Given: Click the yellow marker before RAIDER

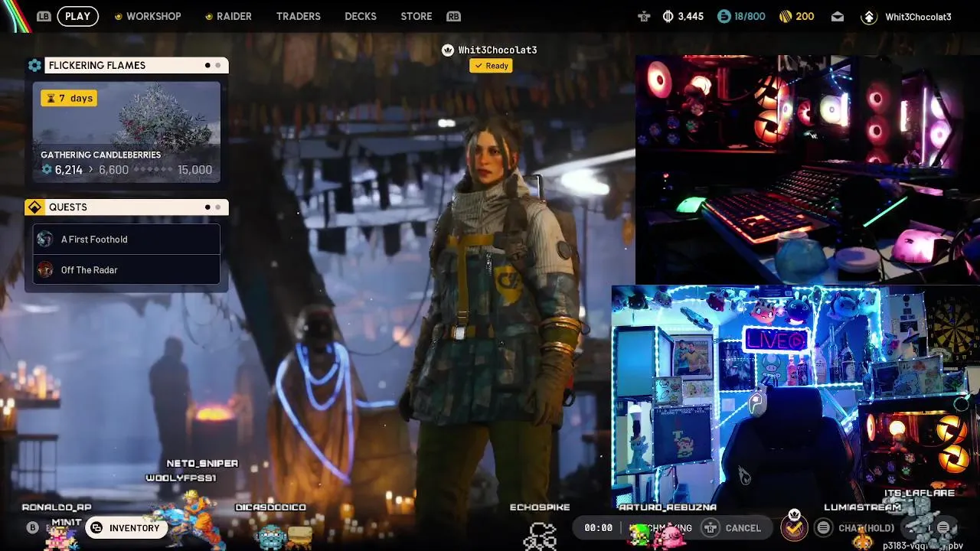Looking at the screenshot, I should [x=209, y=16].
